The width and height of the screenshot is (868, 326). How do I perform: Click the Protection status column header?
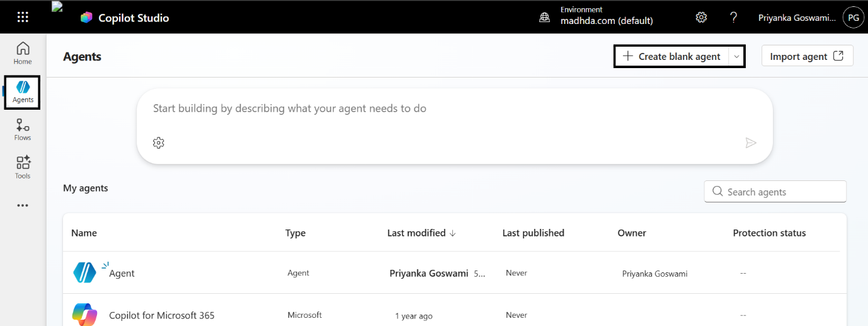coord(769,233)
